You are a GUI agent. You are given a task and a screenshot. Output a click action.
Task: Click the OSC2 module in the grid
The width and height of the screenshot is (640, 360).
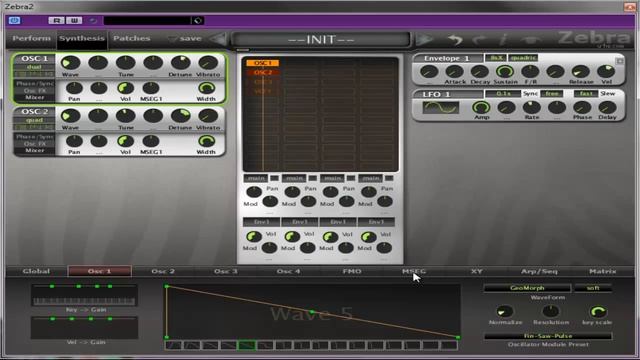coord(263,73)
